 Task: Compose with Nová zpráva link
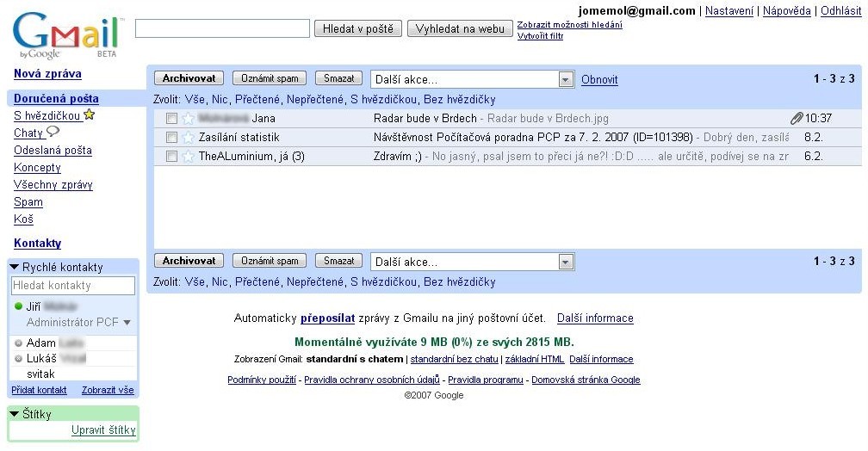click(47, 74)
